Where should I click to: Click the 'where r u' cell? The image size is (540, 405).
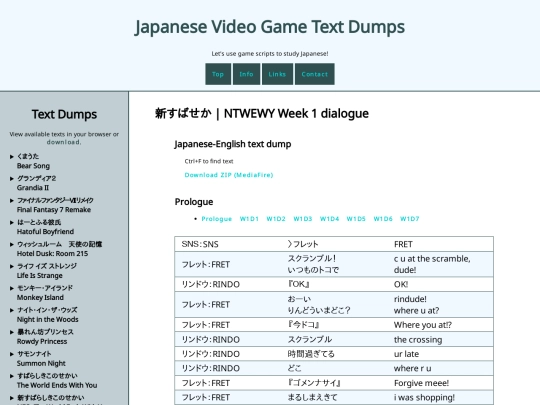point(440,368)
